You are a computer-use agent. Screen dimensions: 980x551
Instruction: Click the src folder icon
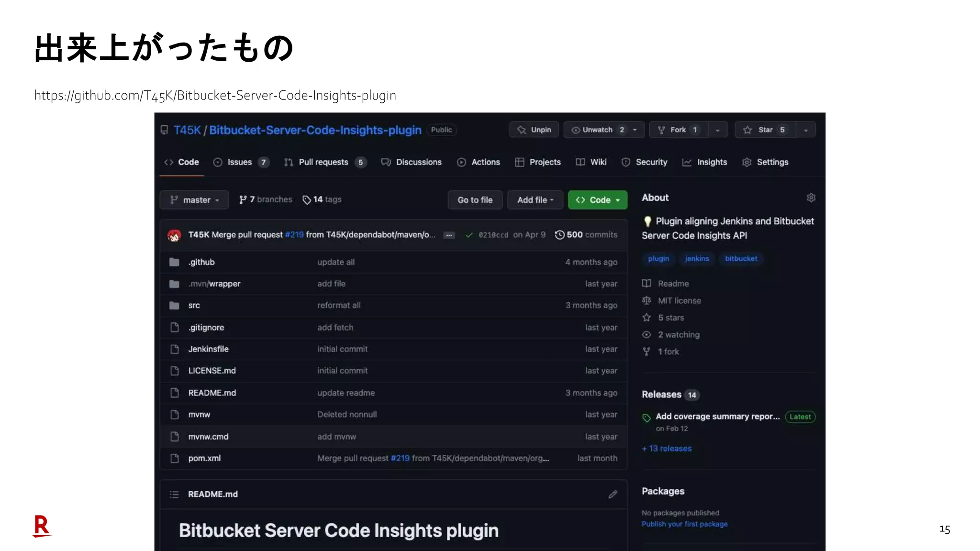click(x=174, y=305)
